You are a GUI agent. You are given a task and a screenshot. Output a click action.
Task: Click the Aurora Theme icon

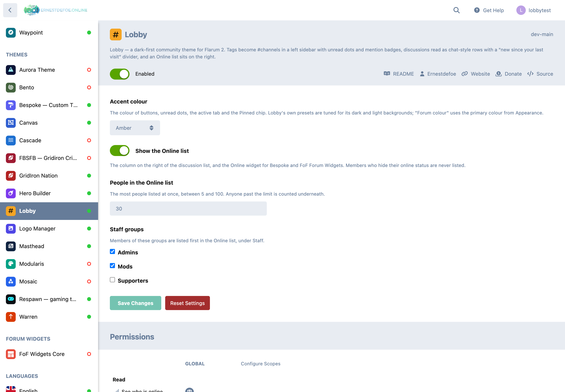tap(11, 70)
